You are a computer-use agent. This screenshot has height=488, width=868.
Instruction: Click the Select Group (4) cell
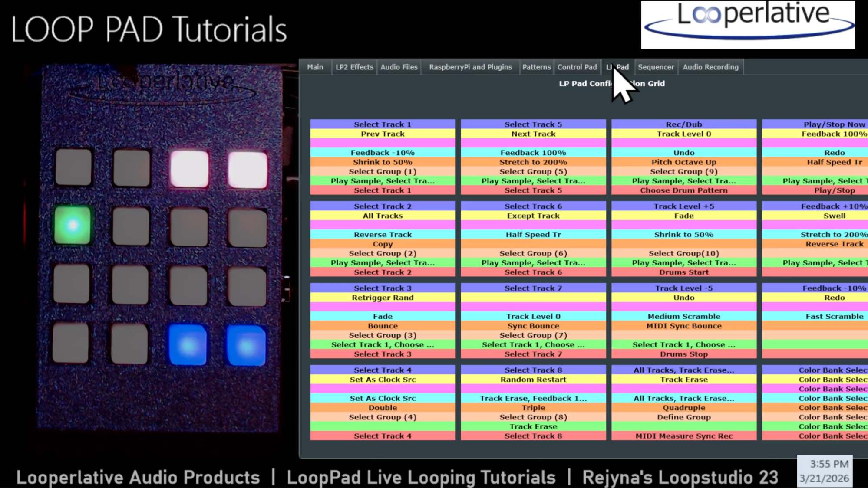[383, 417]
